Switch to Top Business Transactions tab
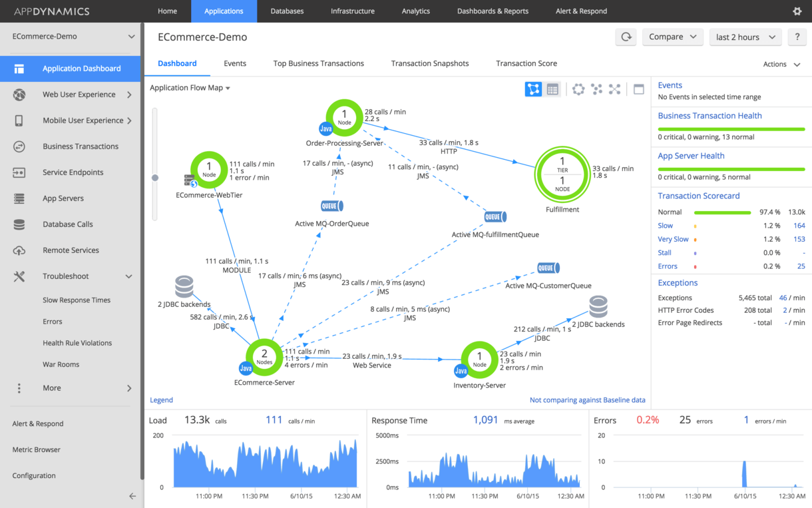The width and height of the screenshot is (812, 508). [319, 64]
